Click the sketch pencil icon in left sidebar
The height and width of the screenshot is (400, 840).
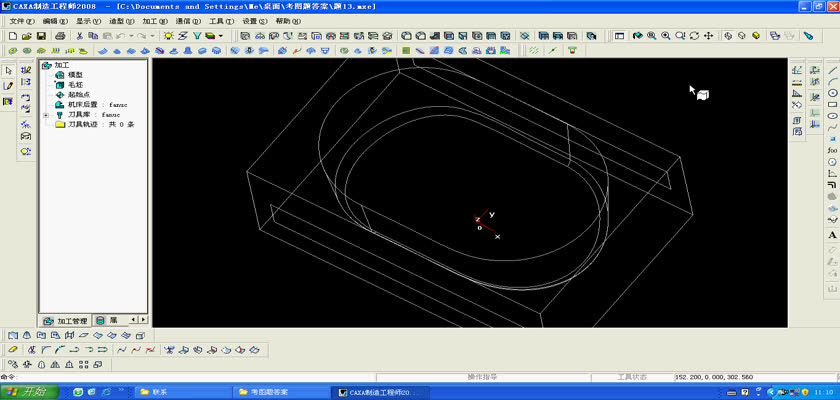tap(8, 86)
